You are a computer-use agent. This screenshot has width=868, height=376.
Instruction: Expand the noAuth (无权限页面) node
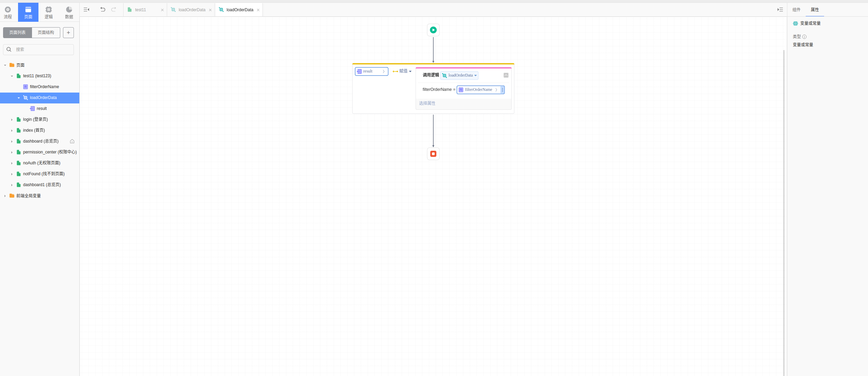pyautogui.click(x=12, y=163)
